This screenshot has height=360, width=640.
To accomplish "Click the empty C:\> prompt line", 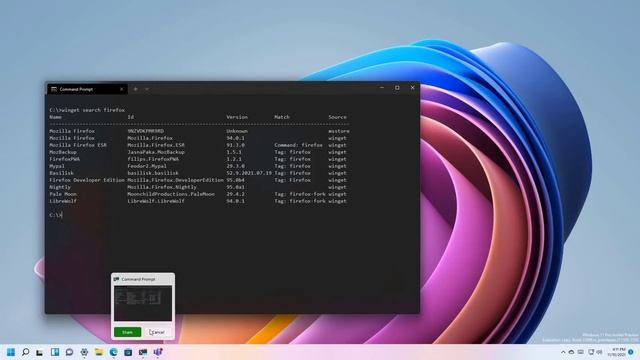I will pos(56,215).
